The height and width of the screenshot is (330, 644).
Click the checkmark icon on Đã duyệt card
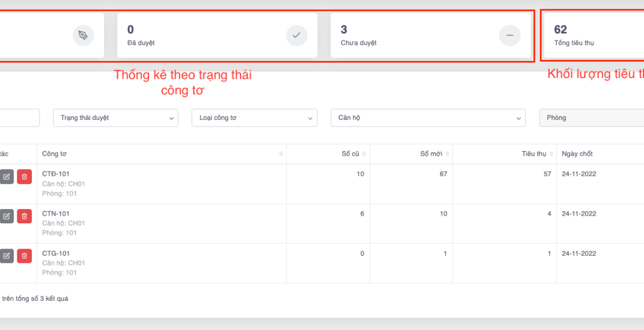click(296, 36)
